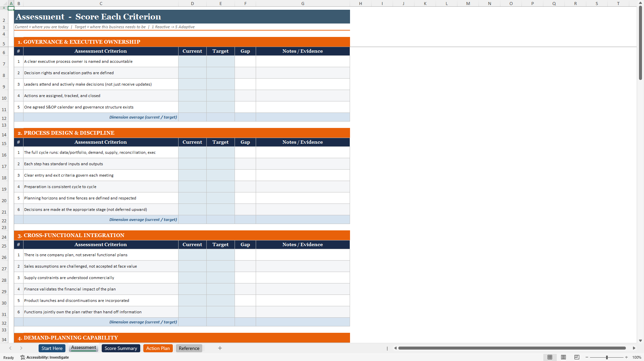Zoom out with the minus icon
644x361 pixels.
click(587, 357)
